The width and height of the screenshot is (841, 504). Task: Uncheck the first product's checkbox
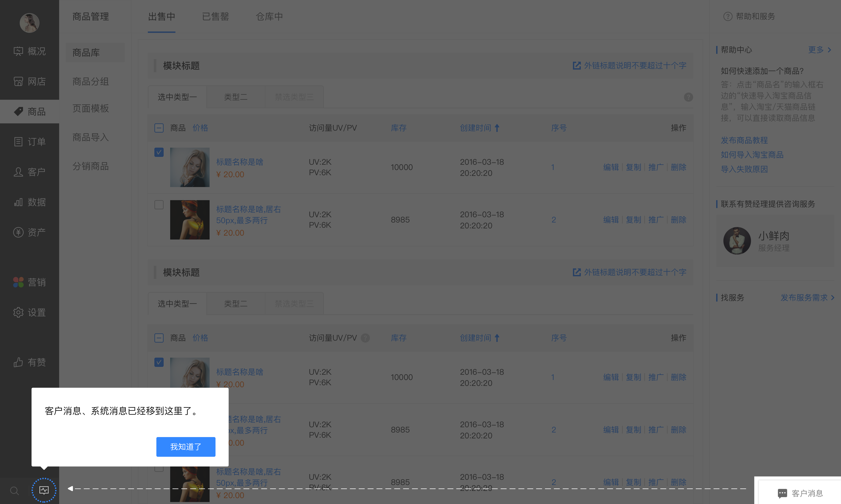click(x=159, y=152)
